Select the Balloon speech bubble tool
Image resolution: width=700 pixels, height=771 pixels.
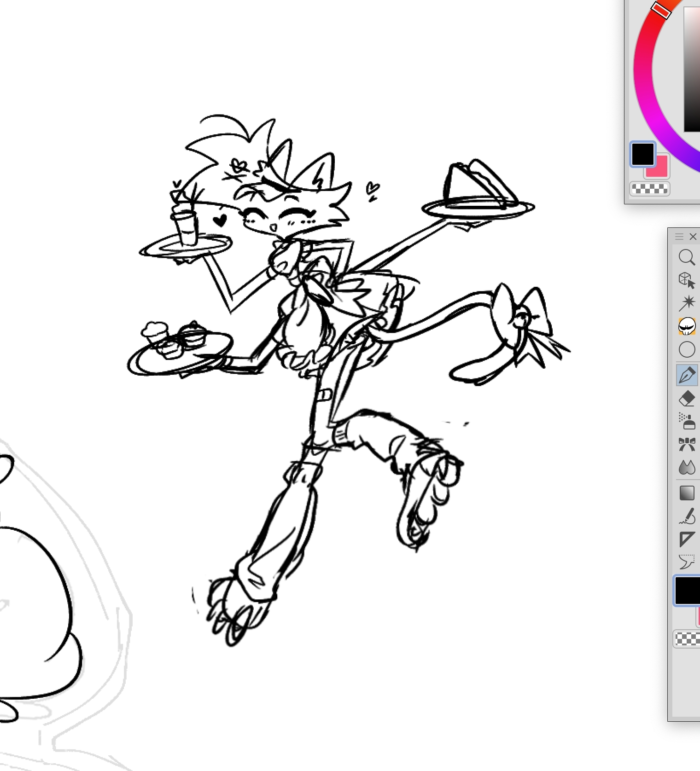click(687, 562)
